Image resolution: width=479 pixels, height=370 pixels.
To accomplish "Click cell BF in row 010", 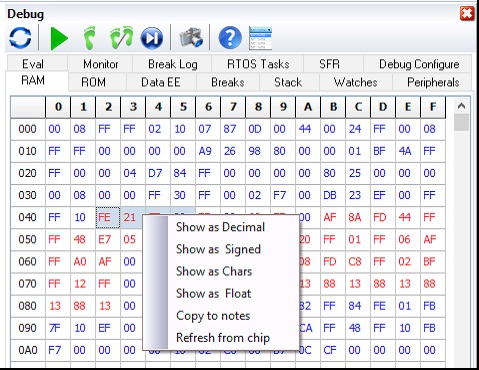I will [x=383, y=151].
